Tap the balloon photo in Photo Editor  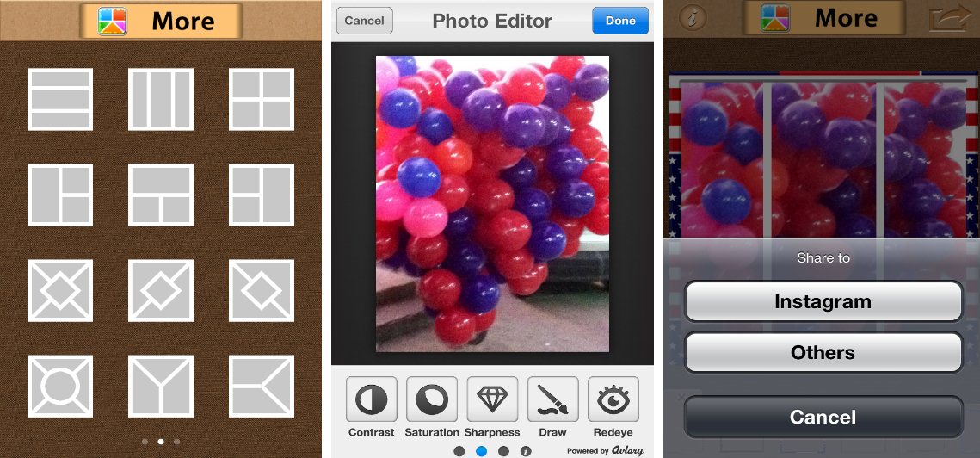point(492,204)
